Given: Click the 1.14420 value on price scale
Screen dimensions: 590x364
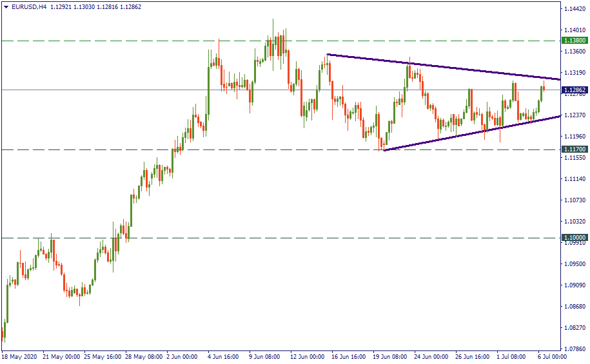Looking at the screenshot, I should point(576,9).
